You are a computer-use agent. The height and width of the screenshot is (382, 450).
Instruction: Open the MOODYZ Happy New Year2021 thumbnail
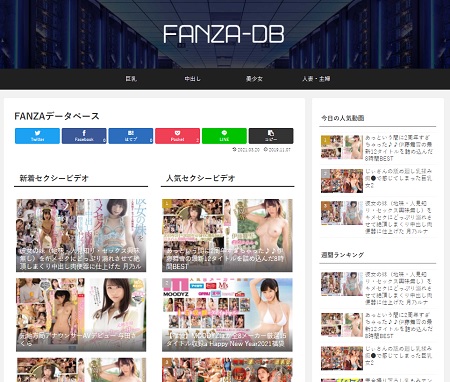(x=227, y=315)
